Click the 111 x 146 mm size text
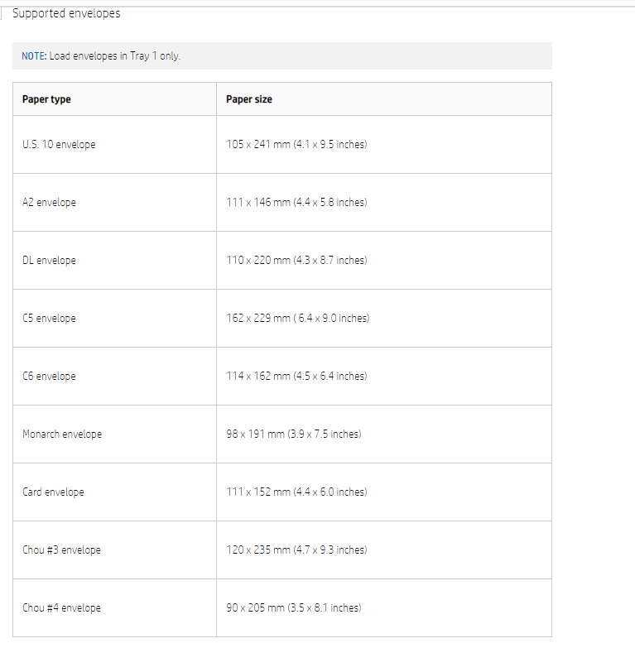635x672 pixels. click(296, 203)
